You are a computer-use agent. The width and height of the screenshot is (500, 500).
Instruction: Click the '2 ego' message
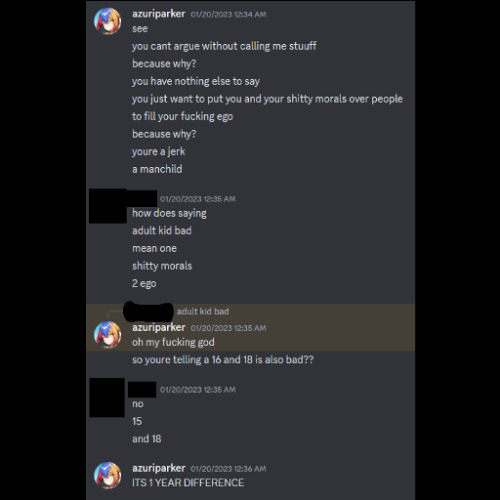tap(144, 283)
